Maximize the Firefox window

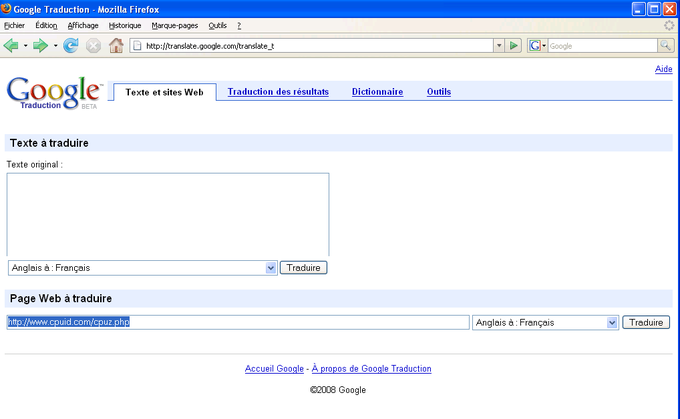[654, 9]
